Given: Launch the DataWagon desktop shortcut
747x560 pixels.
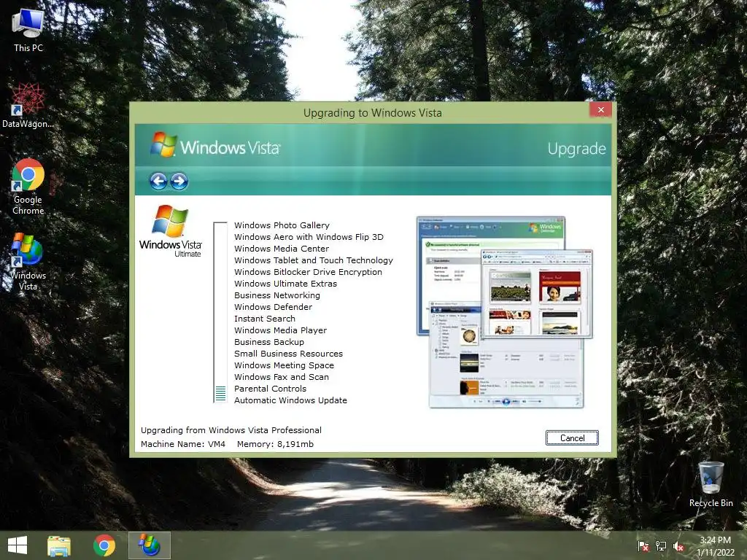Looking at the screenshot, I should [x=28, y=105].
